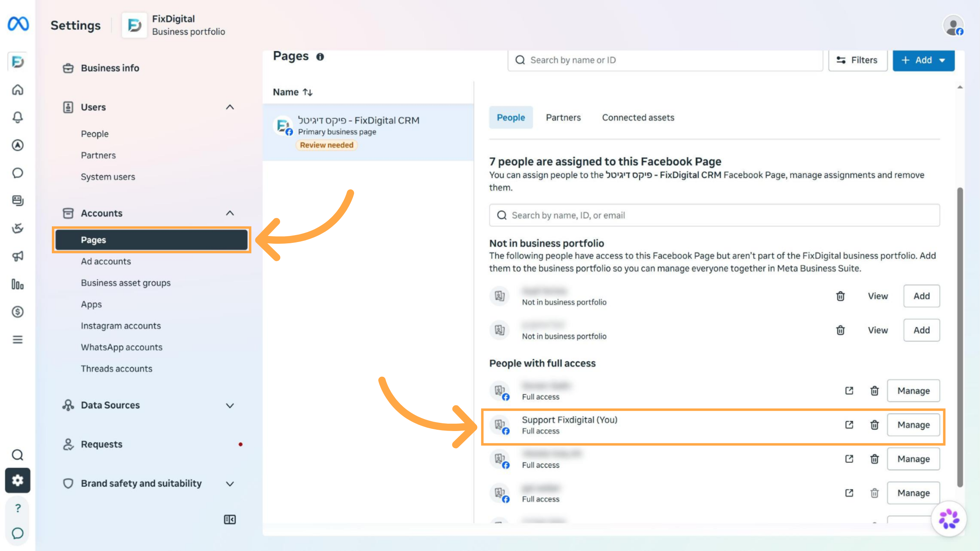Open the Insights bar chart icon
Screen dimensions: 980x551
point(18,284)
